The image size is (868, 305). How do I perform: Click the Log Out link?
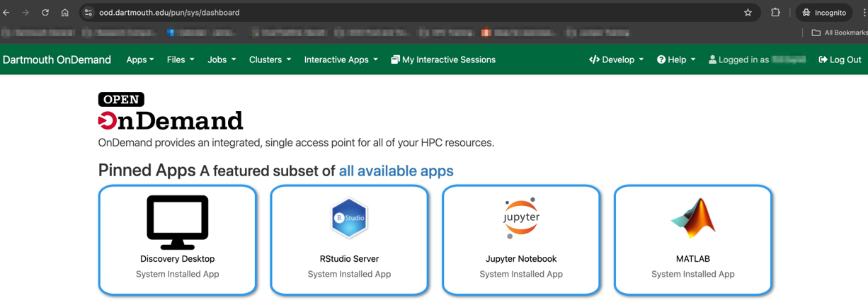click(840, 59)
